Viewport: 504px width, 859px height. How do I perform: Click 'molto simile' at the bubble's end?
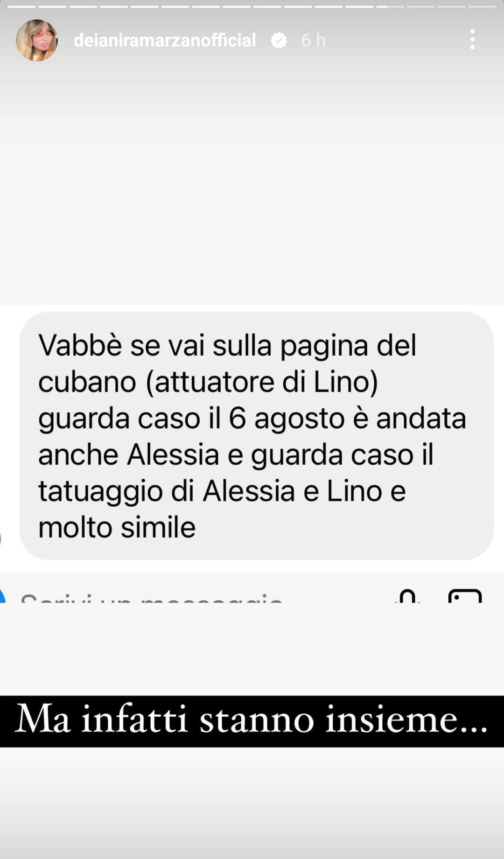117,528
